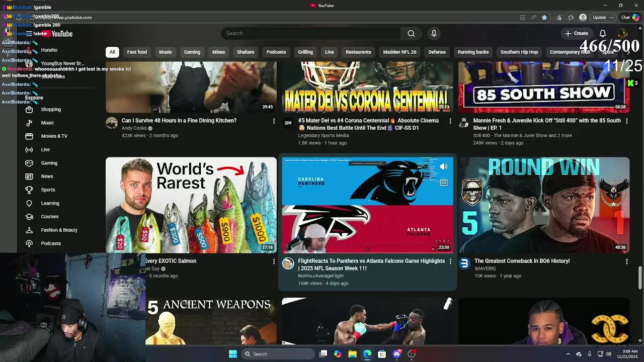The image size is (644, 362).
Task: Open Sports in the sidebar
Action: [48, 190]
